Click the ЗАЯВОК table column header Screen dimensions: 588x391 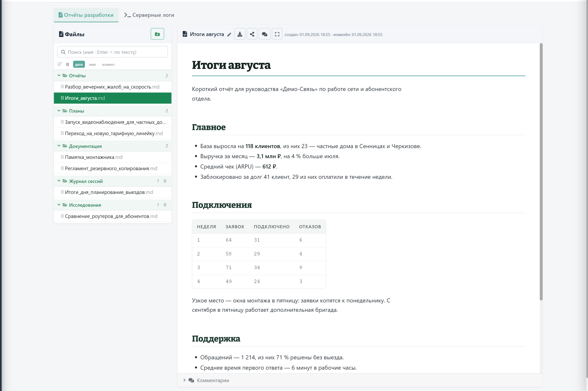[x=235, y=227]
